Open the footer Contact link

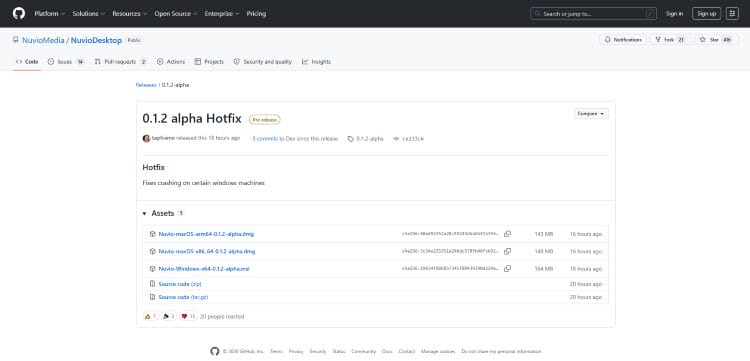point(407,351)
